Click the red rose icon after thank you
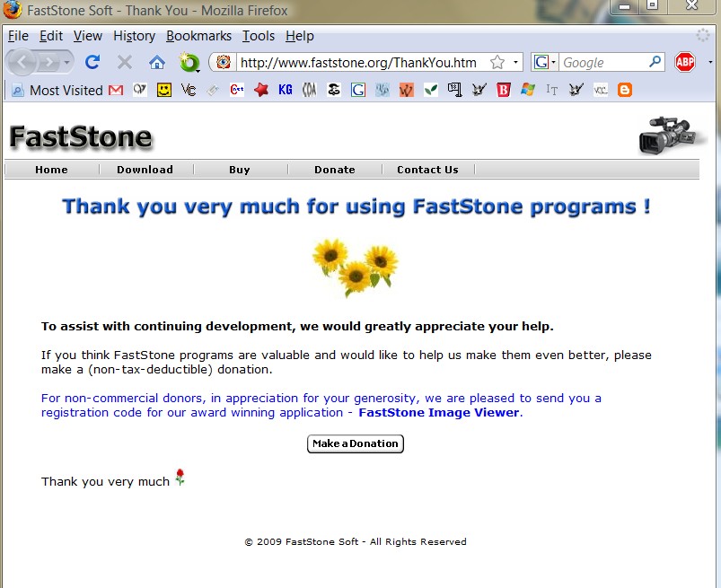The image size is (721, 588). point(180,478)
